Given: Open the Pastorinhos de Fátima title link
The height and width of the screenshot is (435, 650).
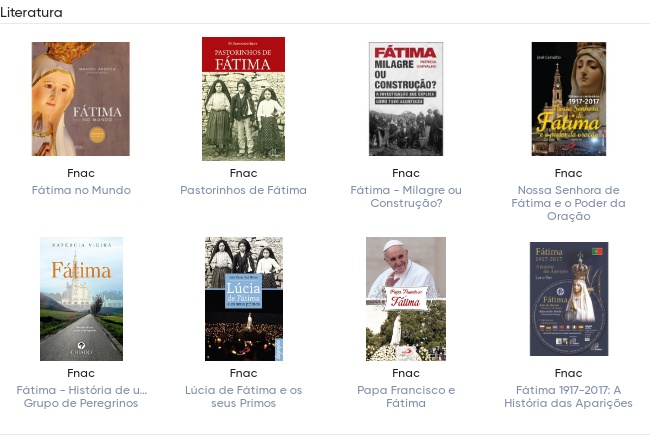Looking at the screenshot, I should (x=243, y=190).
